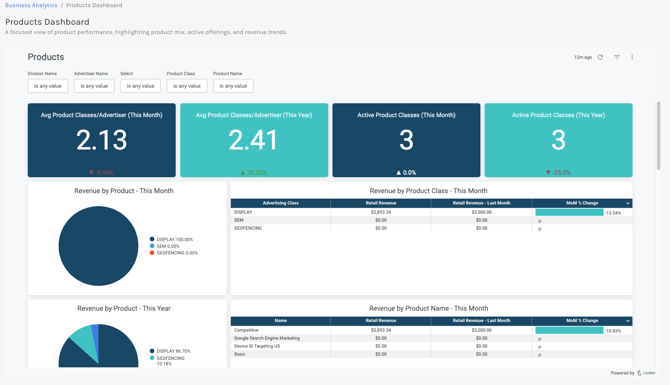Sort by MoM % Change in Product Name table
670x385 pixels.
coord(582,320)
